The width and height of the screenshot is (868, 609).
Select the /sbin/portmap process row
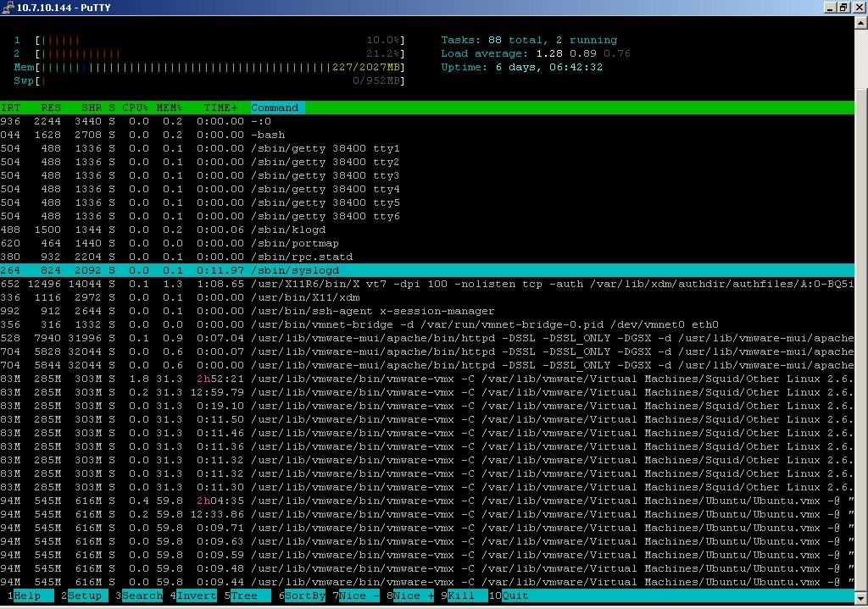point(427,243)
